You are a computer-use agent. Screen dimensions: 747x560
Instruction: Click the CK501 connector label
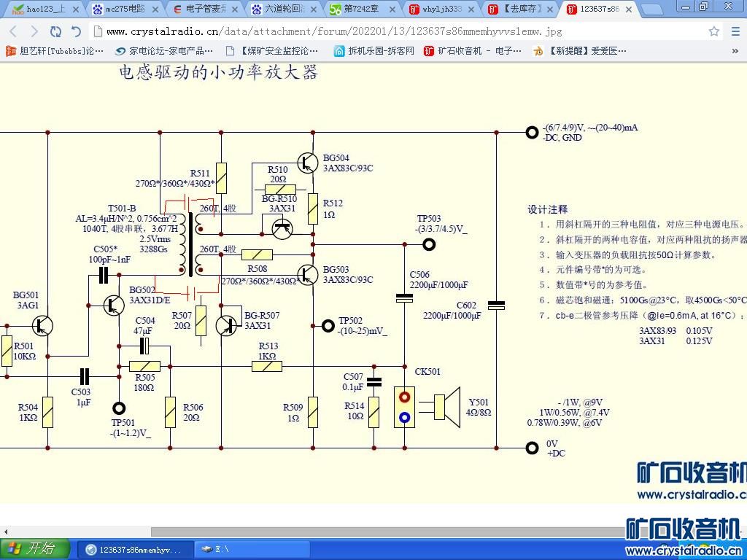click(427, 371)
